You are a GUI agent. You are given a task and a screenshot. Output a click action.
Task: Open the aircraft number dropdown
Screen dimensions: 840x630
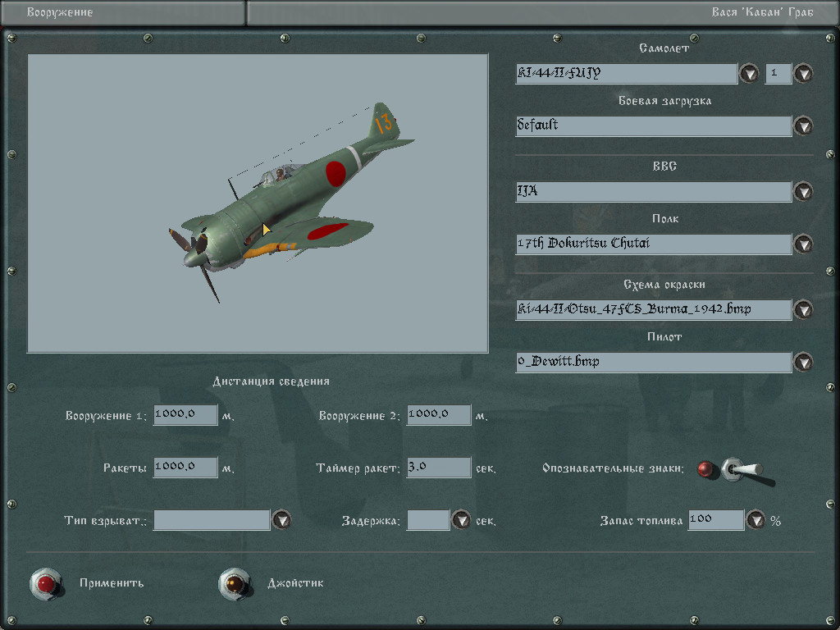803,74
